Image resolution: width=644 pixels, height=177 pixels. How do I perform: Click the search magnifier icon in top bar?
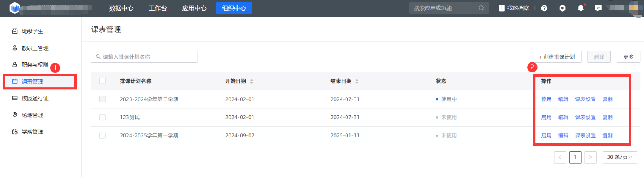pos(481,8)
